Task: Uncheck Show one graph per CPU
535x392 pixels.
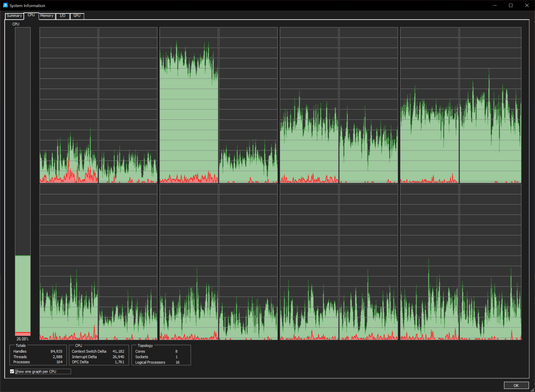Action: [12, 371]
